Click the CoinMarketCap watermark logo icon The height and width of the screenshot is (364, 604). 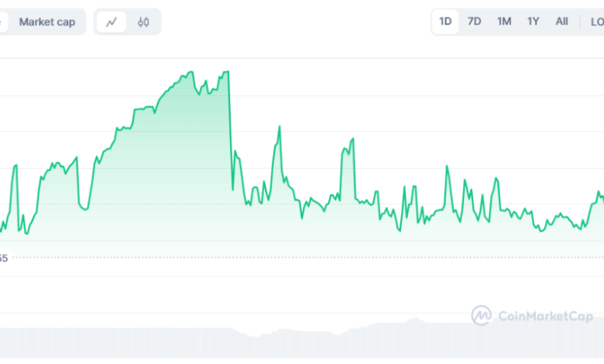point(481,315)
